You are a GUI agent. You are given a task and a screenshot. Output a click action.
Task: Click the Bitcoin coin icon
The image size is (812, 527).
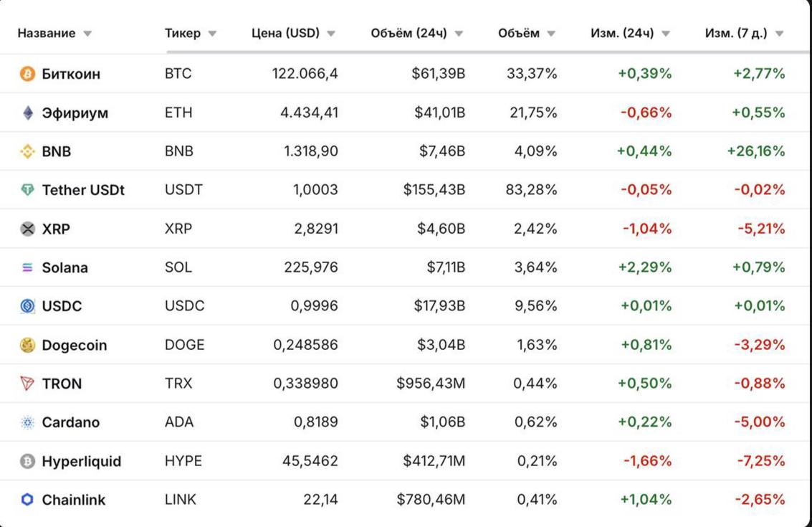[27, 74]
